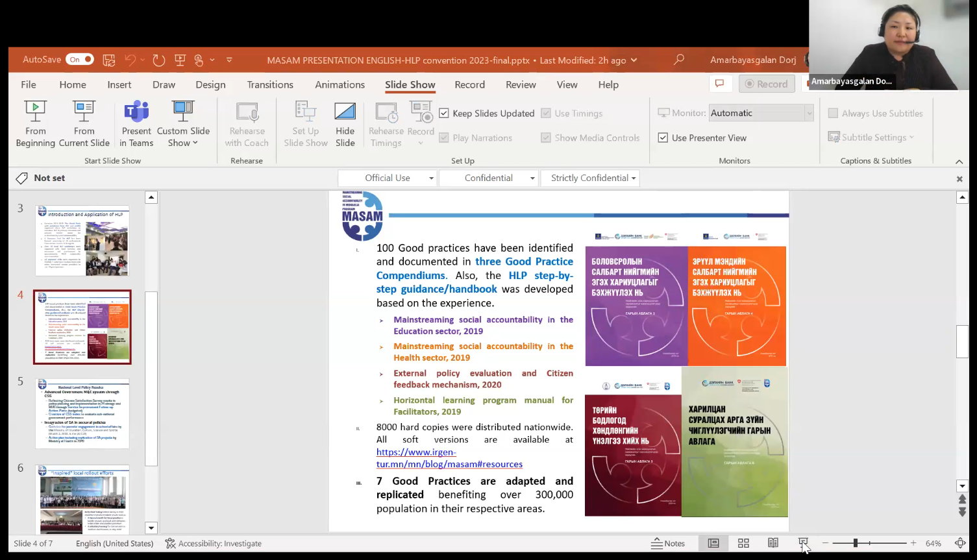Click the zoom slider handle
This screenshot has height=560, width=977.
(856, 543)
